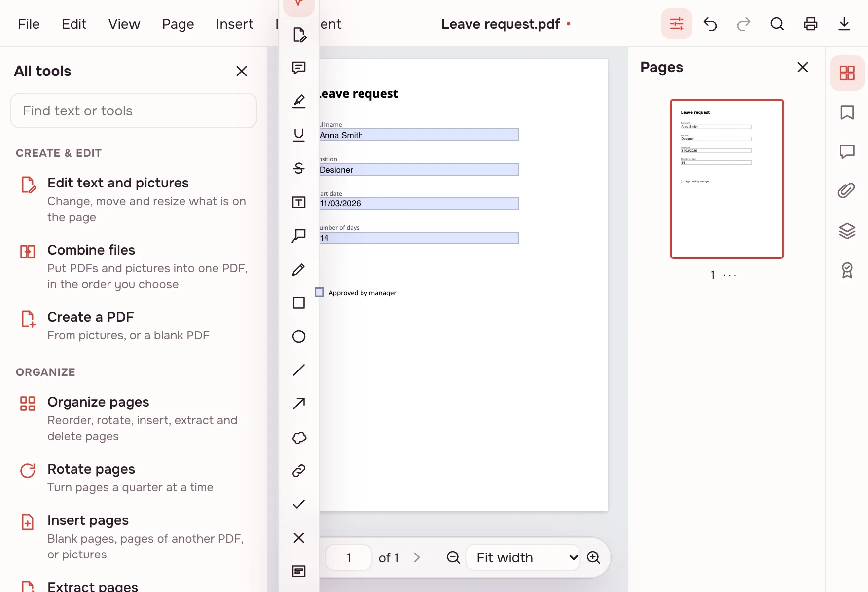
Task: Select the link tool
Action: pyautogui.click(x=299, y=471)
